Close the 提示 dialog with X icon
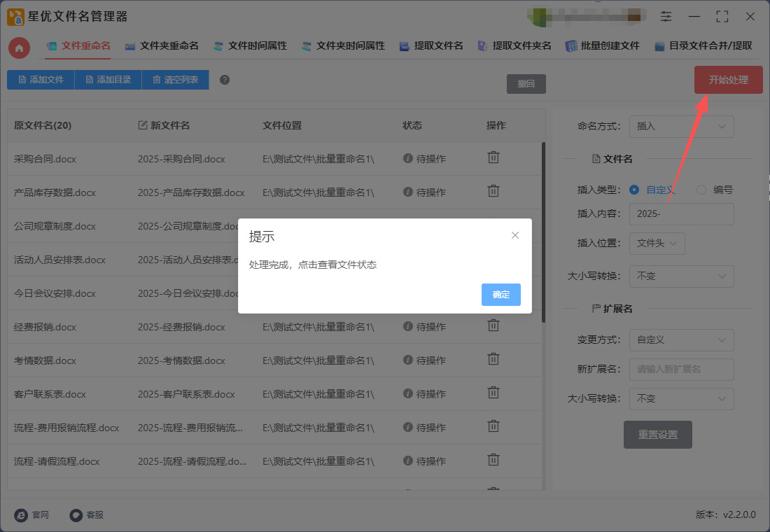This screenshot has width=770, height=532. [x=515, y=235]
